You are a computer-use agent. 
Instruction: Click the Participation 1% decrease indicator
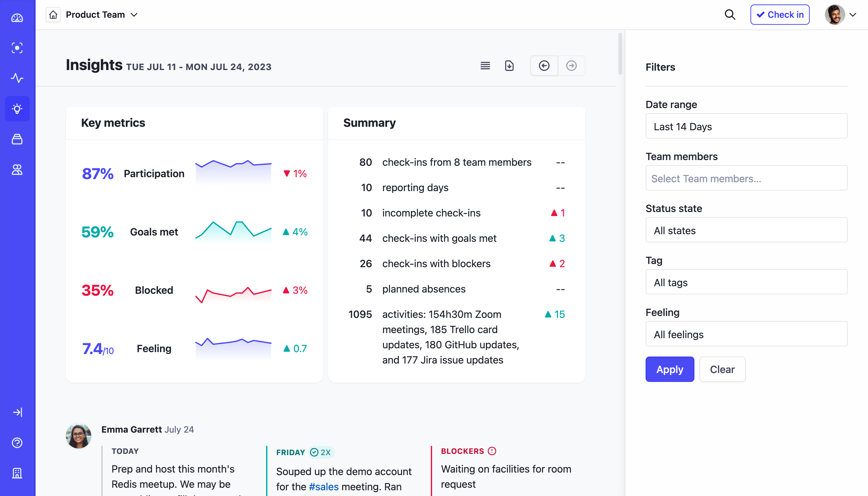(295, 173)
